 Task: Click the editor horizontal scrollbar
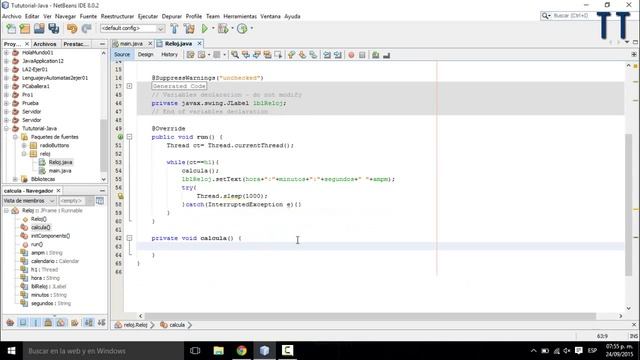pos(371,316)
